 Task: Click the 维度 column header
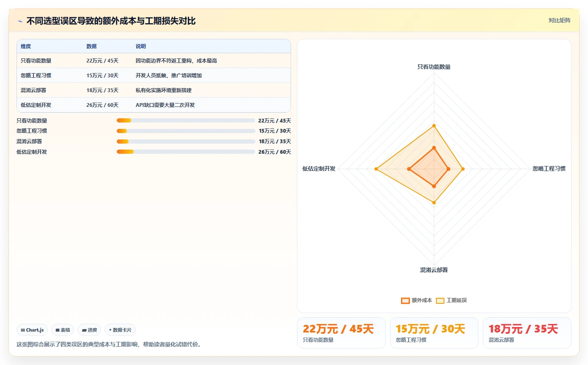pyautogui.click(x=26, y=46)
